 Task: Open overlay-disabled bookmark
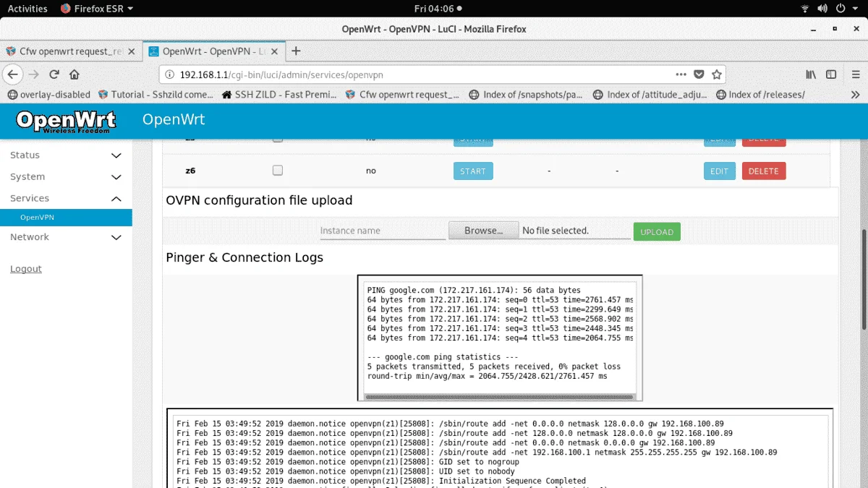pos(48,95)
